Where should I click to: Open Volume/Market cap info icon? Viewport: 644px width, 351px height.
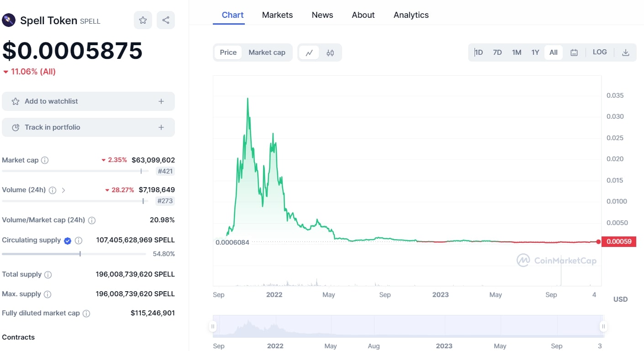[x=92, y=220]
